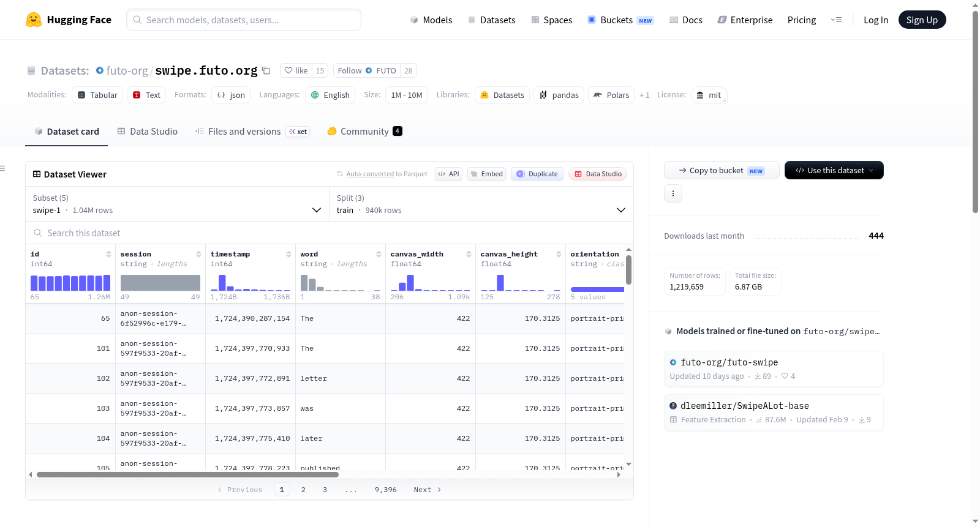Image resolution: width=980 pixels, height=527 pixels.
Task: Click the Next page button
Action: point(428,490)
